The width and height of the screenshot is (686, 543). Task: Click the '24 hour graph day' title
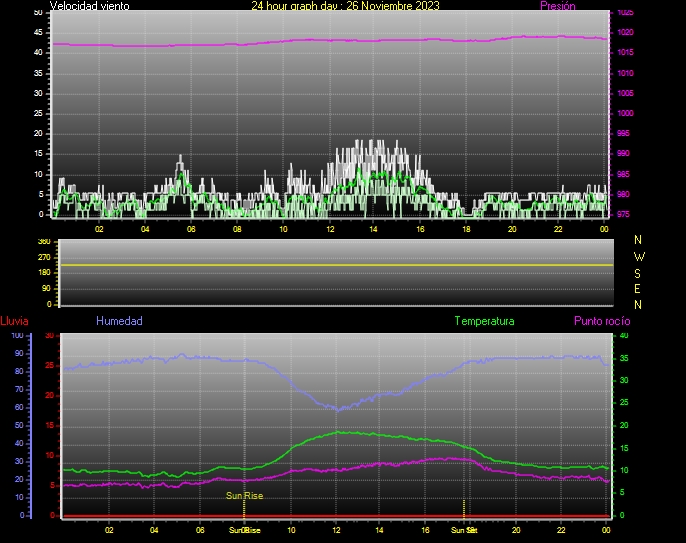coord(345,6)
